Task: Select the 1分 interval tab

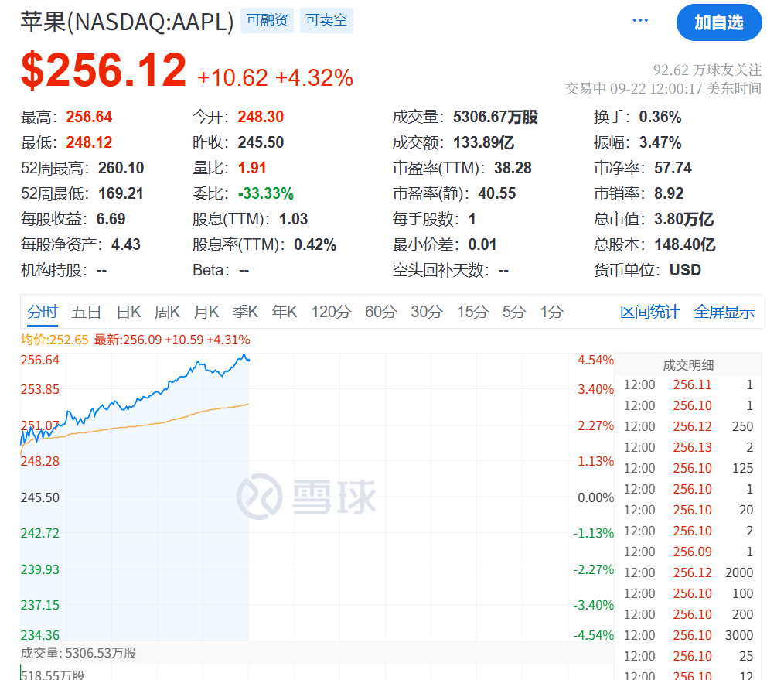Action: 551,312
